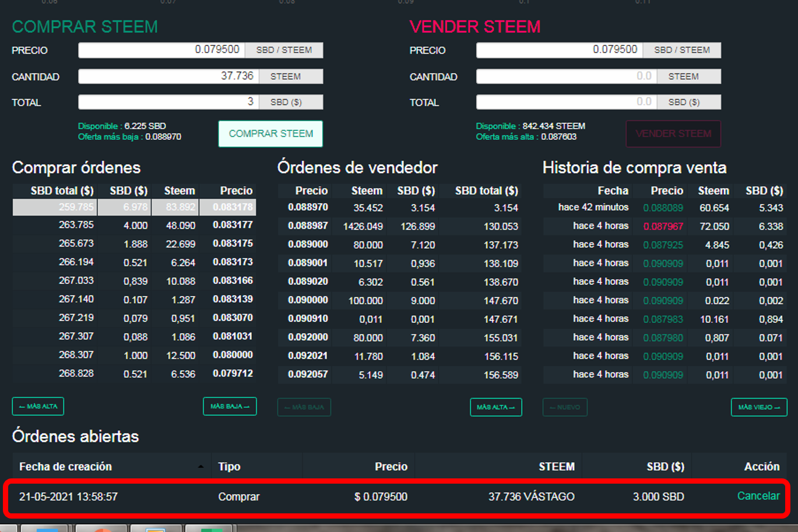Select buy order priced 0.080000

click(134, 355)
